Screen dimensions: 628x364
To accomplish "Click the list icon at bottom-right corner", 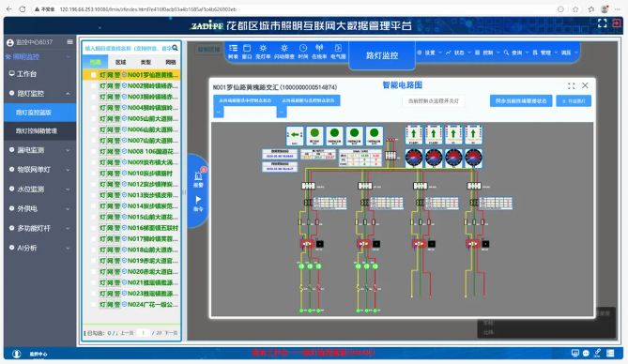I will tap(610, 353).
